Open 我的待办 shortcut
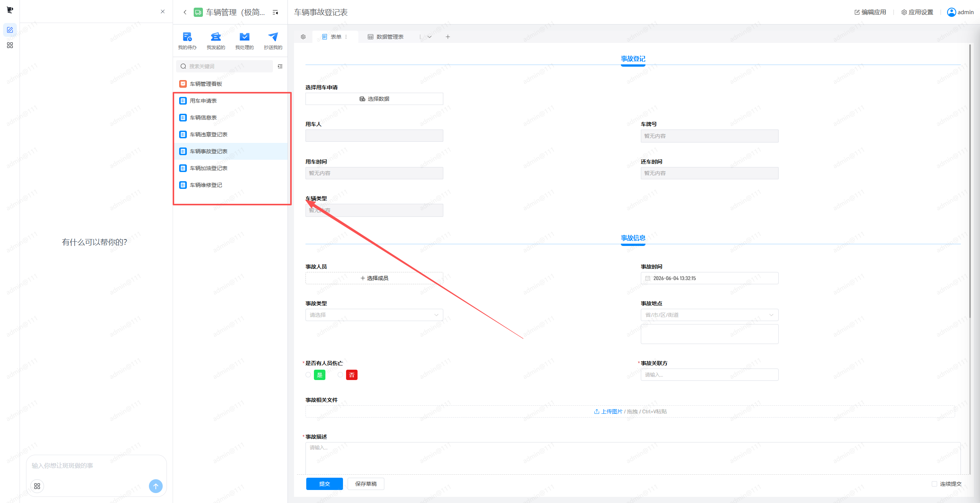This screenshot has width=980, height=503. pyautogui.click(x=187, y=41)
